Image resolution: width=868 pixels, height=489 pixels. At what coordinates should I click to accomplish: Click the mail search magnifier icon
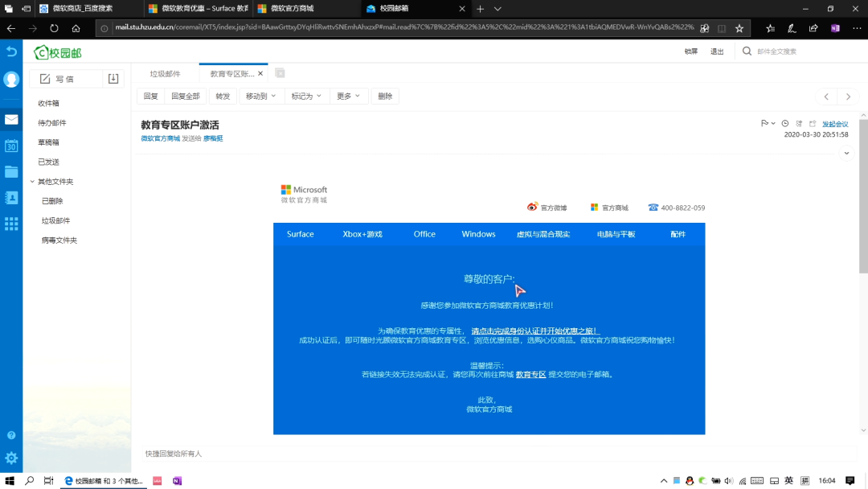[x=747, y=51]
